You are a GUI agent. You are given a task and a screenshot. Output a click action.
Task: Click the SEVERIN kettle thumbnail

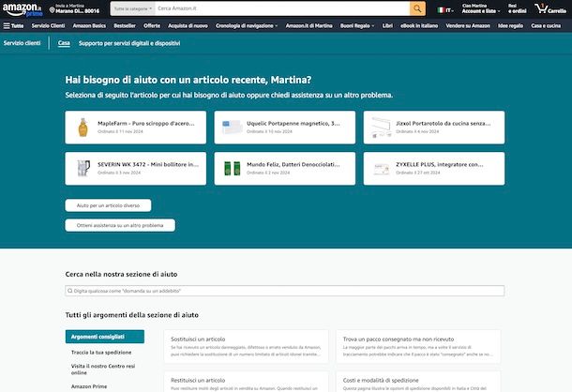click(83, 168)
